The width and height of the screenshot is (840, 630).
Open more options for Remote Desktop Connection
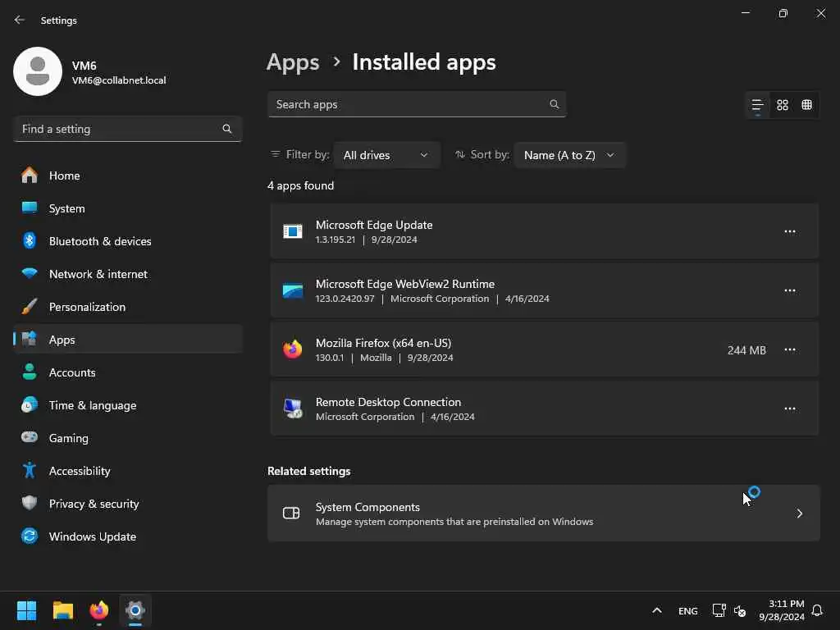[x=790, y=409]
